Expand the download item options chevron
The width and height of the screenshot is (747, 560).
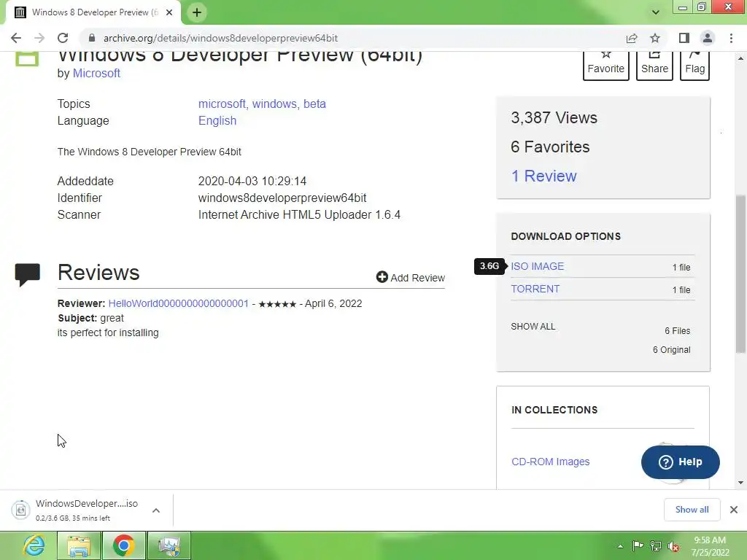coord(156,510)
